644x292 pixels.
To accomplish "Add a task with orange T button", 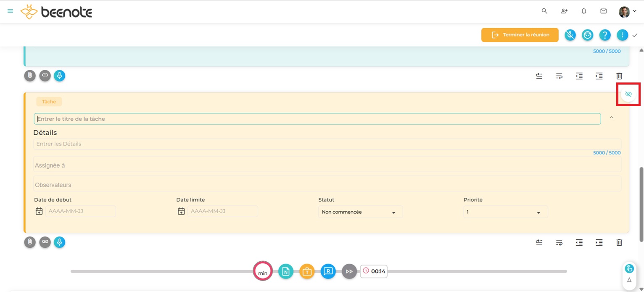I will pyautogui.click(x=307, y=271).
